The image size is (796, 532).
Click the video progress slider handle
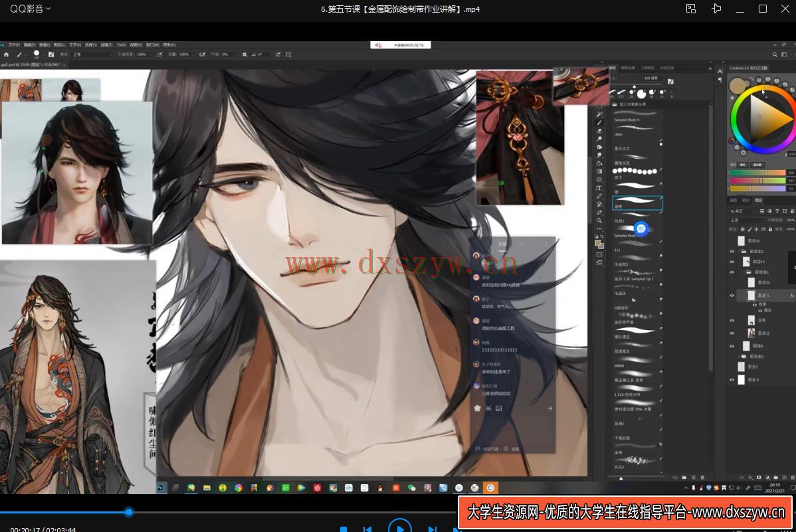point(129,512)
